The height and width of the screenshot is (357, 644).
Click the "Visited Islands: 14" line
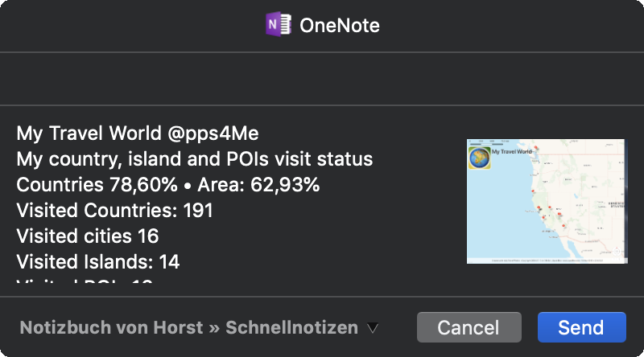(98, 262)
